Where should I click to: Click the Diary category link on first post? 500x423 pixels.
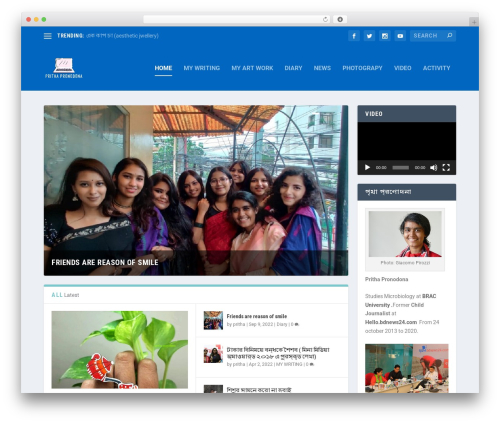click(282, 324)
